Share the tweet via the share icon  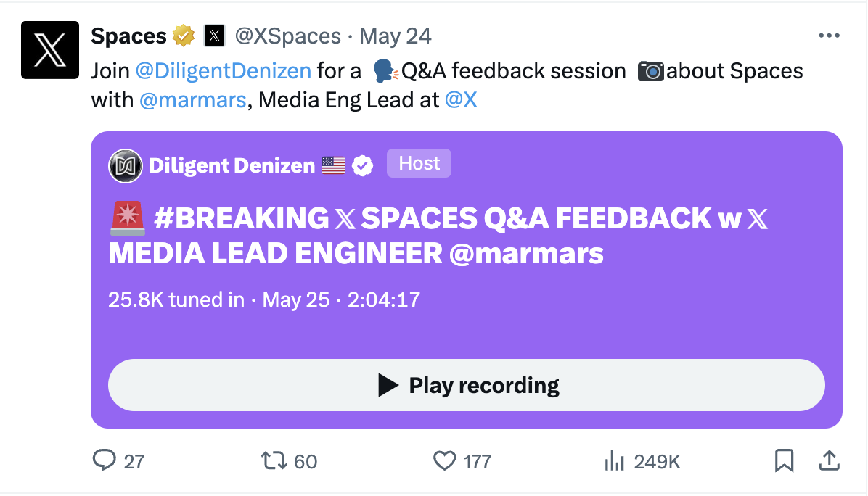coord(829,460)
